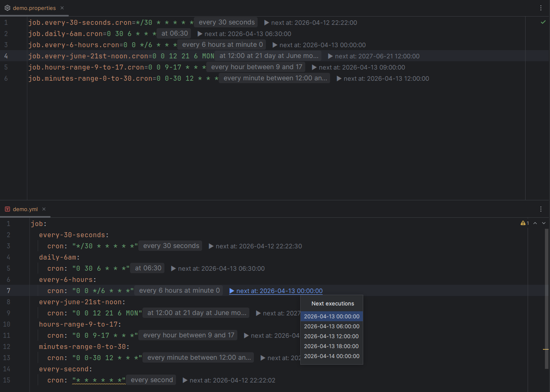Image resolution: width=550 pixels, height=392 pixels.
Task: Click 'hours-range-9-to-17:' key in demo.yml
Action: coord(80,325)
